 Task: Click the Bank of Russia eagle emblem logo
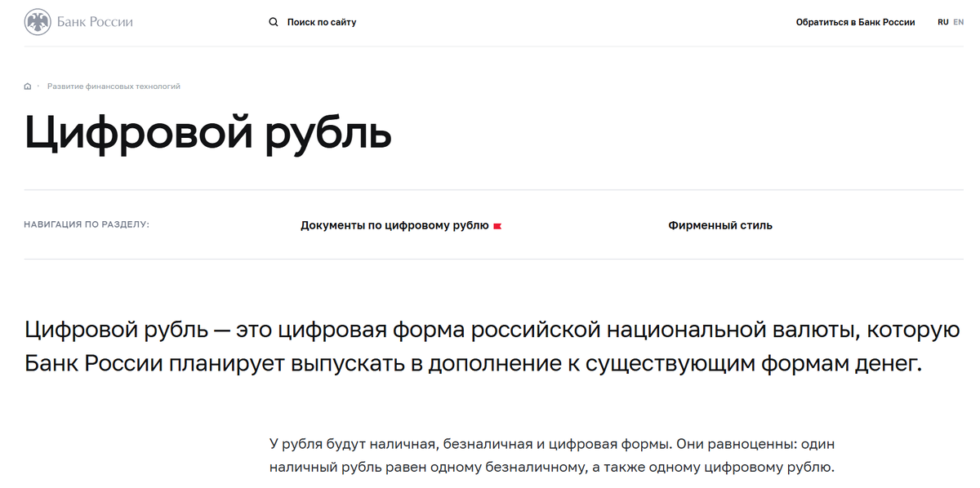[36, 21]
